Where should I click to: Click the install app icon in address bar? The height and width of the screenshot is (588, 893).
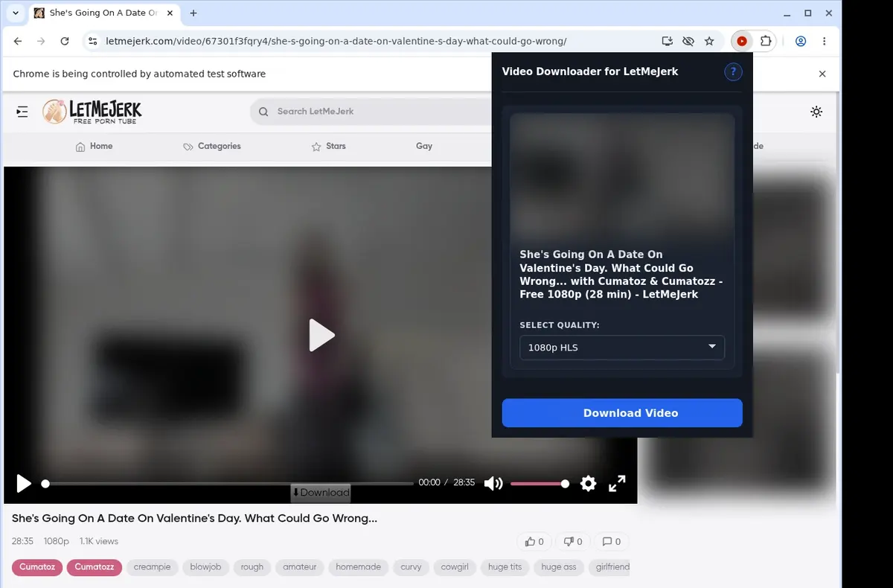tap(667, 42)
